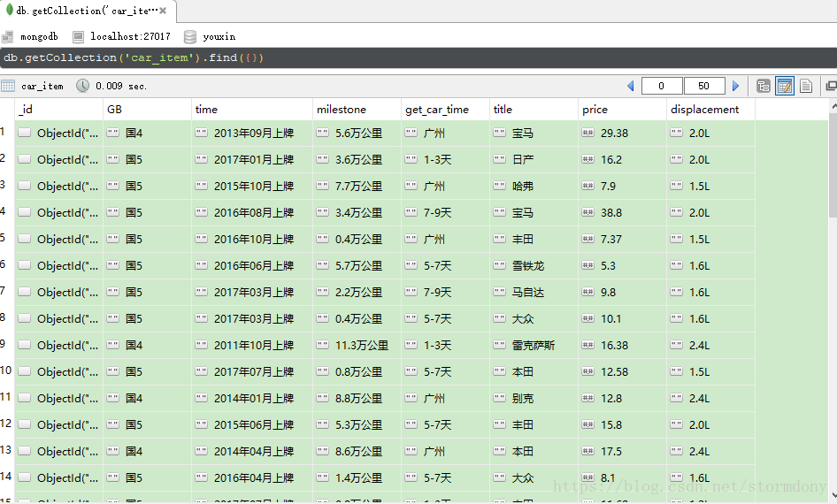
Task: Select the cell '2015年10月上牌'
Action: (252, 187)
